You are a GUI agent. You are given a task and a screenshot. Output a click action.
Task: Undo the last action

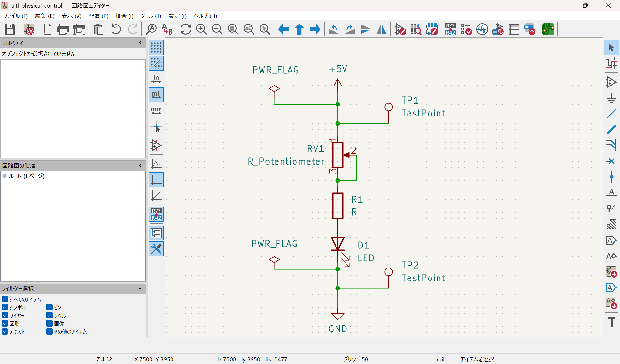click(116, 29)
